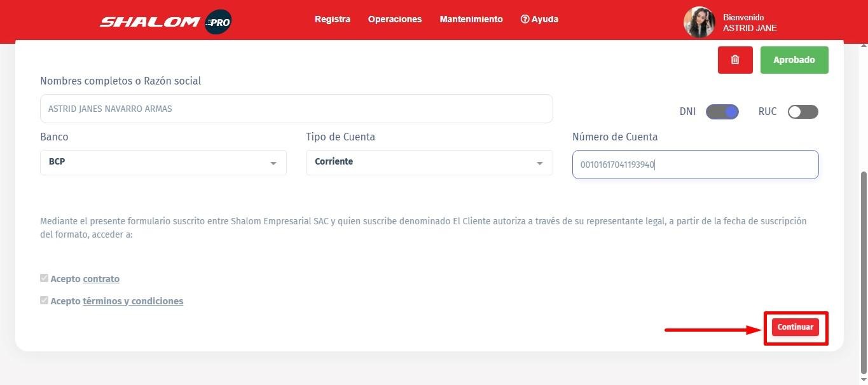This screenshot has width=868, height=385.
Task: Focus the Número de Cuenta field
Action: [694, 165]
